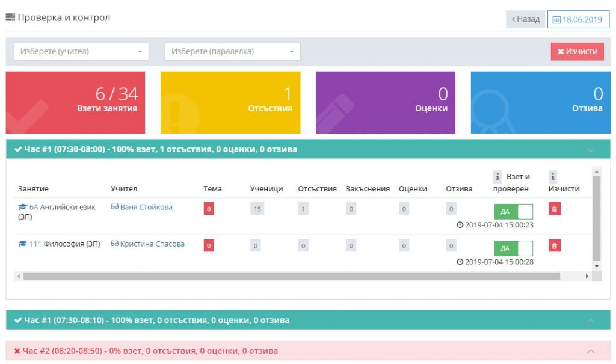Click the vertical scrollbar thumb
This screenshot has width=616, height=364.
tap(596, 218)
